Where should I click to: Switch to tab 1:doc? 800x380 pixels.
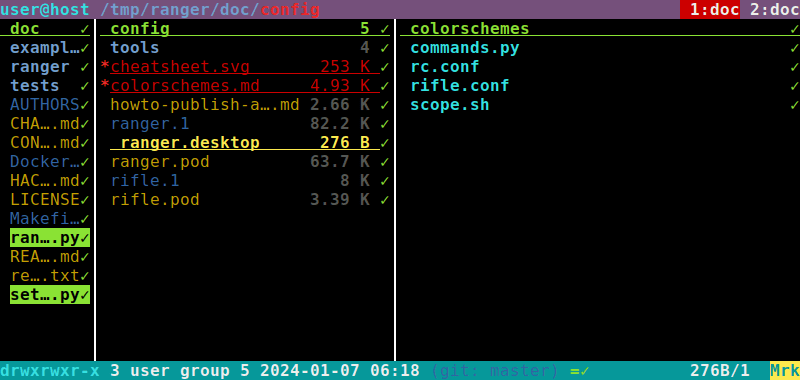[x=710, y=9]
